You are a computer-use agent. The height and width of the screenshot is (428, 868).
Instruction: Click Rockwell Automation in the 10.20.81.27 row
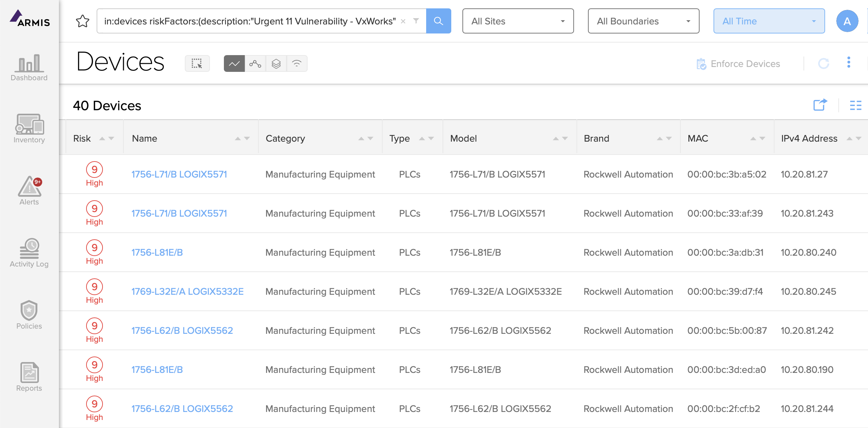click(628, 174)
